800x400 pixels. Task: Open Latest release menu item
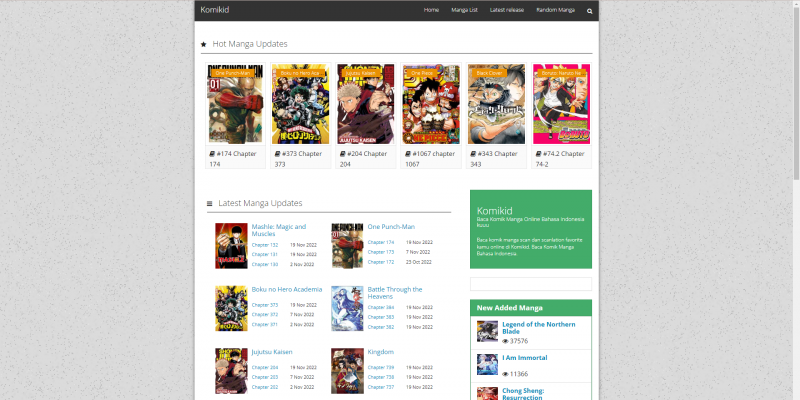point(507,10)
